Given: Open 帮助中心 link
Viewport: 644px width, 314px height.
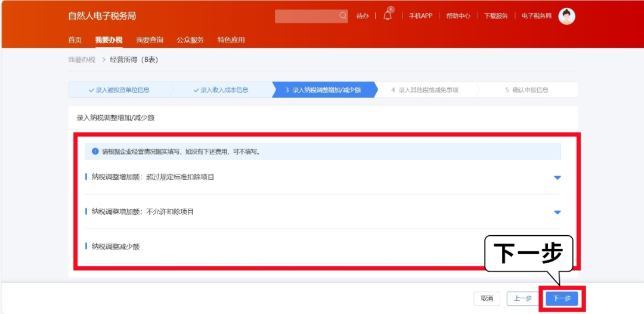Looking at the screenshot, I should pyautogui.click(x=458, y=16).
